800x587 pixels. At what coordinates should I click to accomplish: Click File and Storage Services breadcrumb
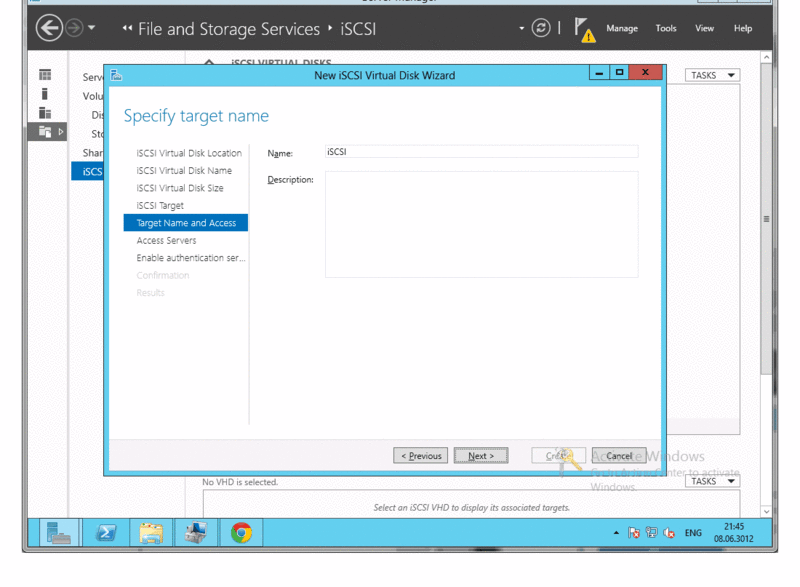(229, 29)
